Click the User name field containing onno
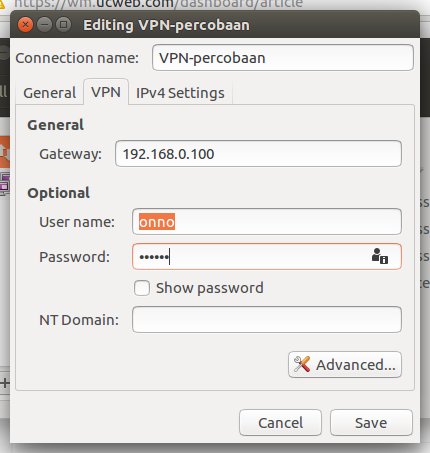Image resolution: width=430 pixels, height=453 pixels. (267, 222)
